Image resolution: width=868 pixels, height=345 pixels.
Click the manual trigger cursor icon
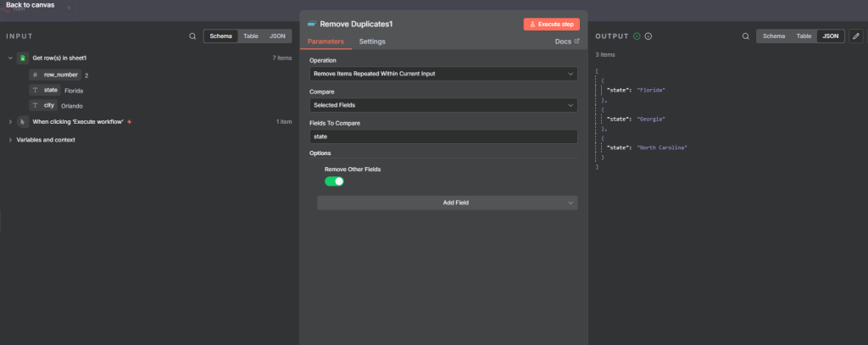point(22,121)
